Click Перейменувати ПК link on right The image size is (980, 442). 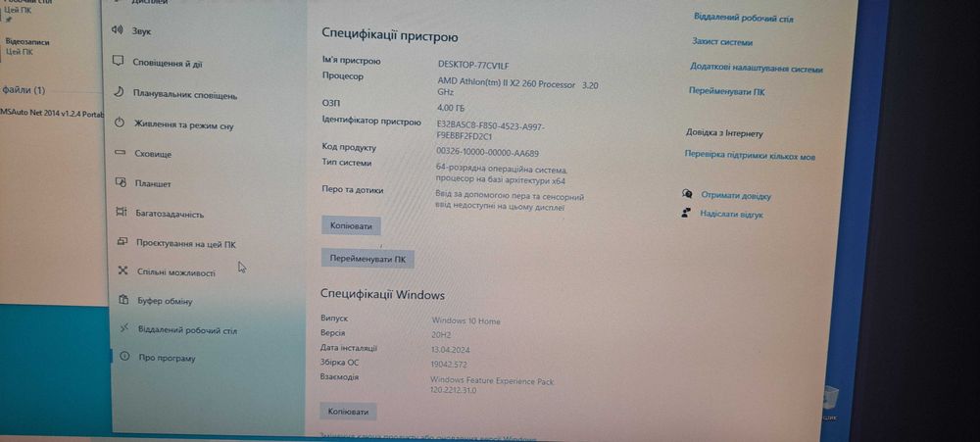coord(726,91)
